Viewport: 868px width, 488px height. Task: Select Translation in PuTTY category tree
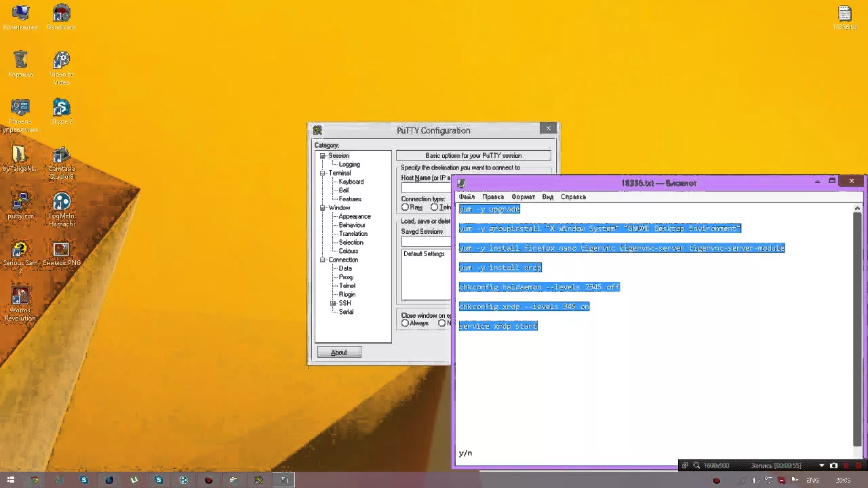tap(353, 234)
